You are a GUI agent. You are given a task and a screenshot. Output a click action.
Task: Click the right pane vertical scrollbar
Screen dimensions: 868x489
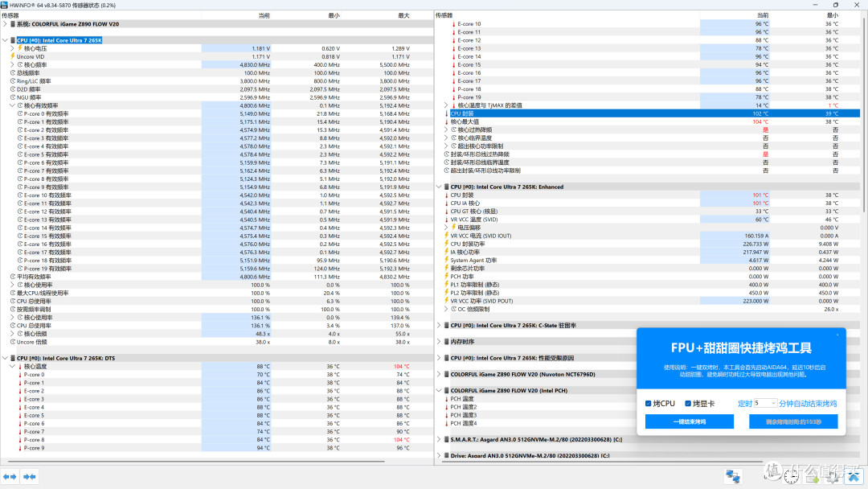pos(863,113)
